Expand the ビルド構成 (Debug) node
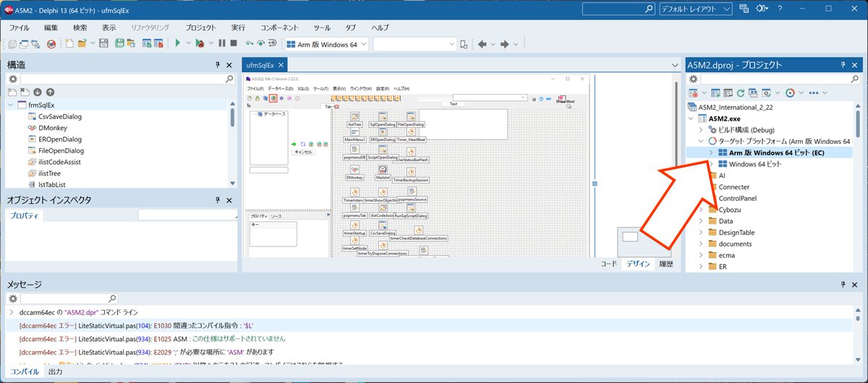This screenshot has height=383, width=868. (700, 129)
